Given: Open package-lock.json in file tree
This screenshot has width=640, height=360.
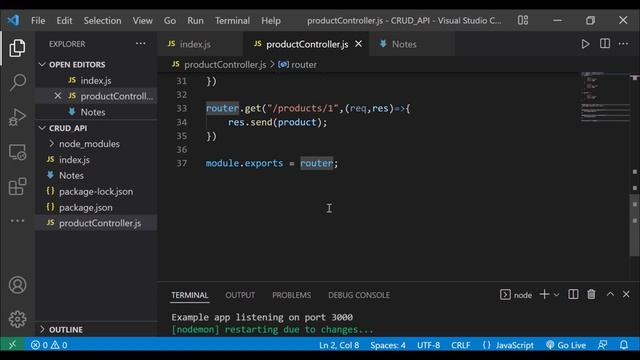Looking at the screenshot, I should (96, 191).
